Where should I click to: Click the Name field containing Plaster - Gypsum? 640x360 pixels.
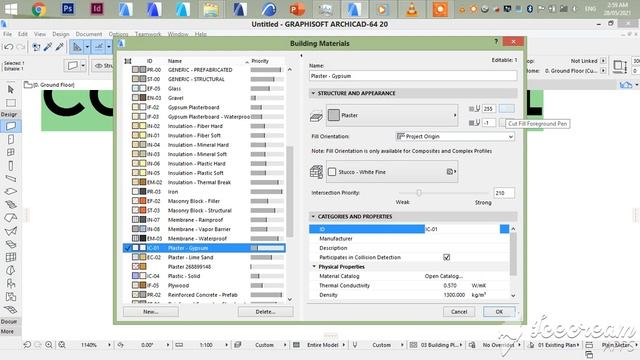[x=413, y=76]
